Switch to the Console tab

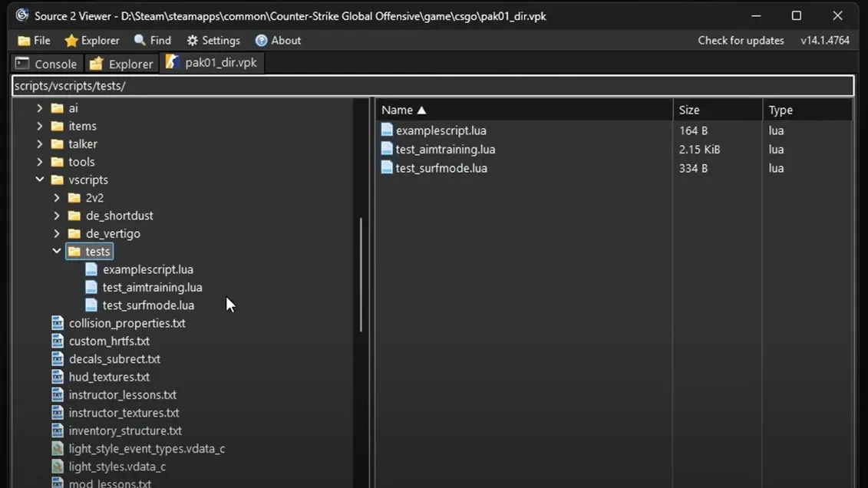pos(47,64)
